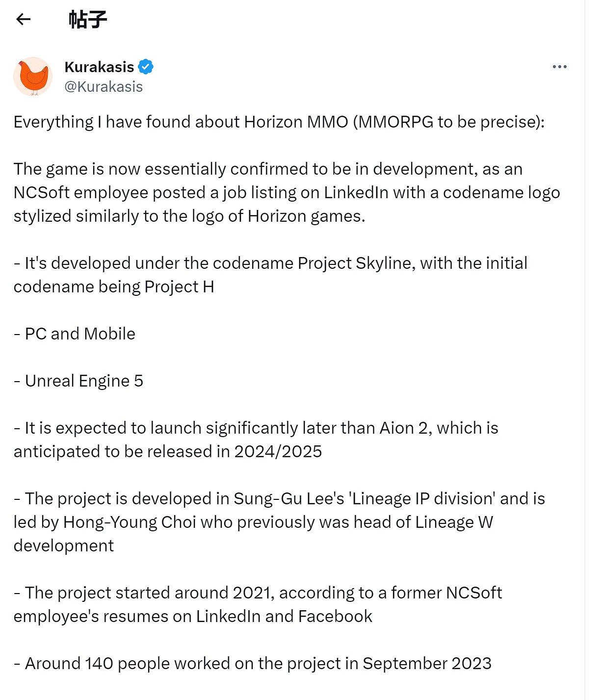Click the opening line about Horizon MMO
This screenshot has height=700, width=606.
pos(279,122)
